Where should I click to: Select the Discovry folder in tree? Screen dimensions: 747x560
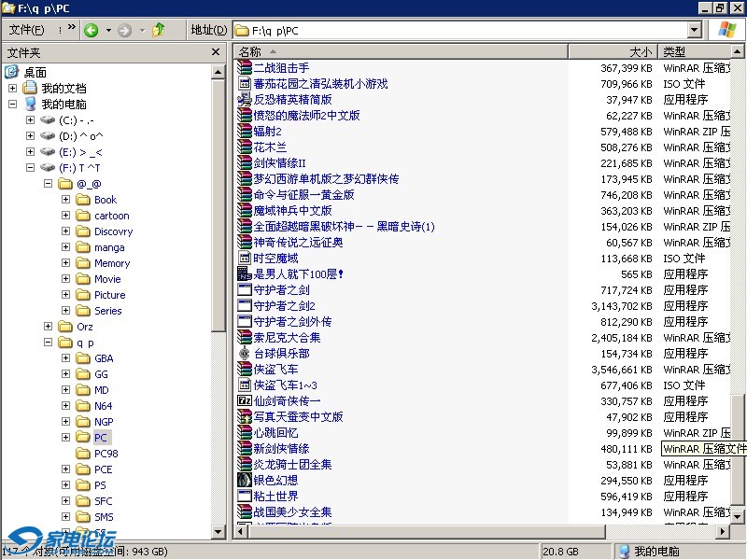[113, 231]
